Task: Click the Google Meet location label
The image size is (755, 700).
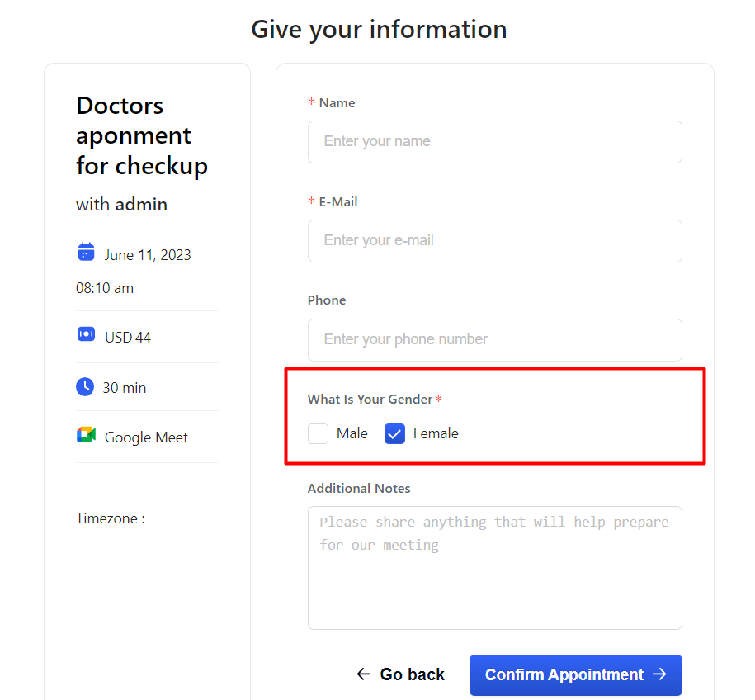Action: click(x=146, y=437)
